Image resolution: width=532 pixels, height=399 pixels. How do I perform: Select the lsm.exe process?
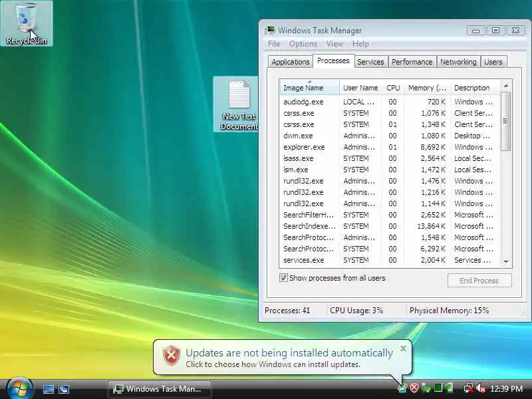[x=390, y=170]
